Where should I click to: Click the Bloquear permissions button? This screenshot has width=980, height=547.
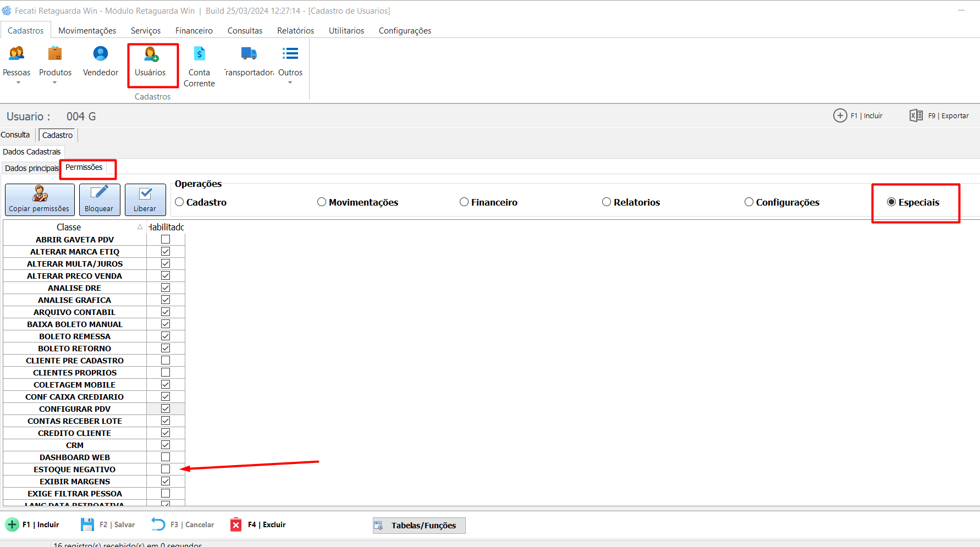coord(100,200)
